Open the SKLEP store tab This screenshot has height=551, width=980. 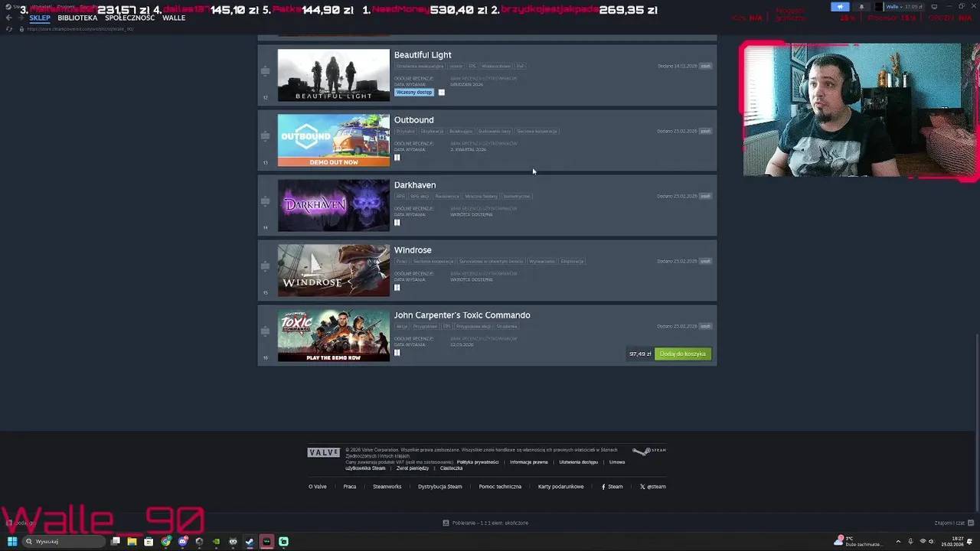(x=40, y=18)
